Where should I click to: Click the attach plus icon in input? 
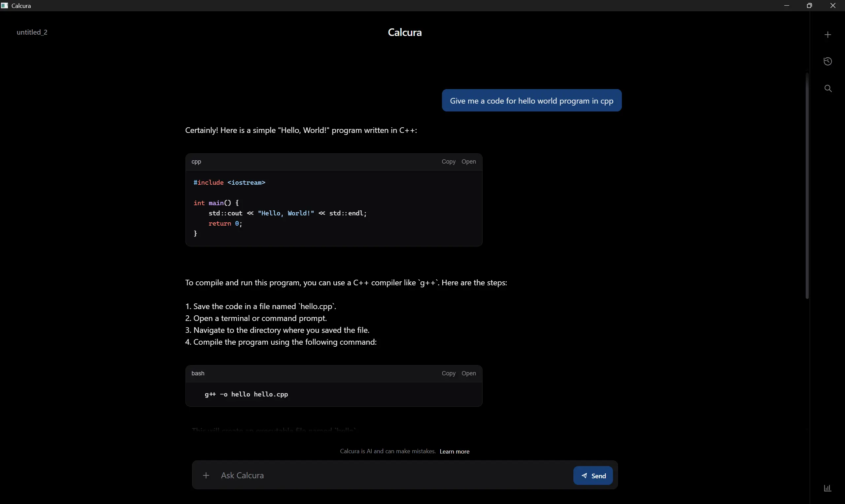(x=206, y=475)
